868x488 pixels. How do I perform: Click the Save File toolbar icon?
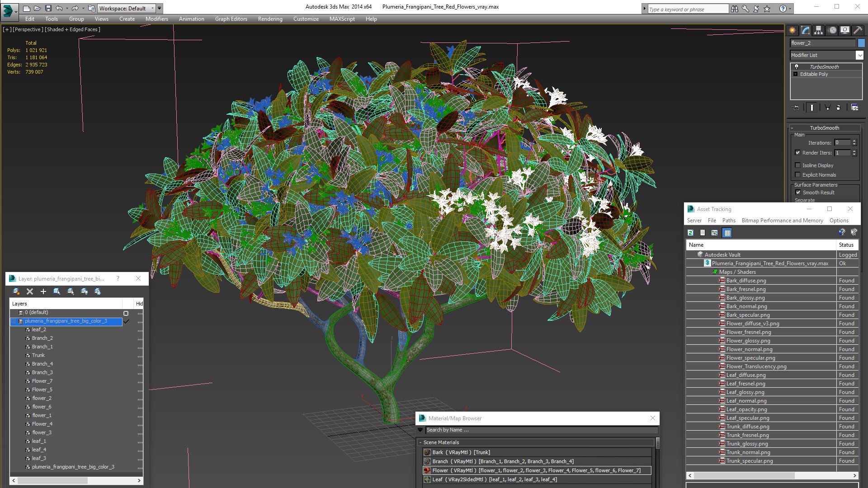(x=48, y=8)
